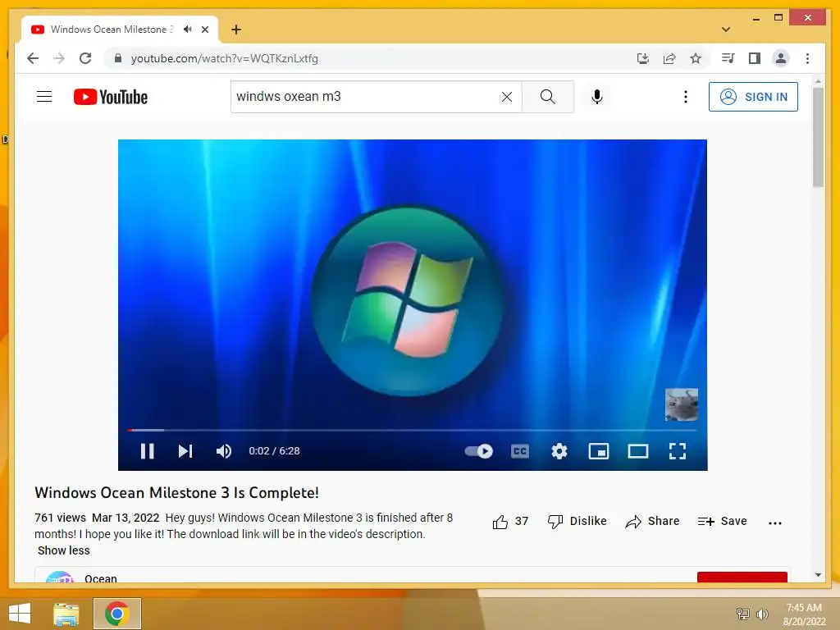Close the YouTube tab

(204, 30)
